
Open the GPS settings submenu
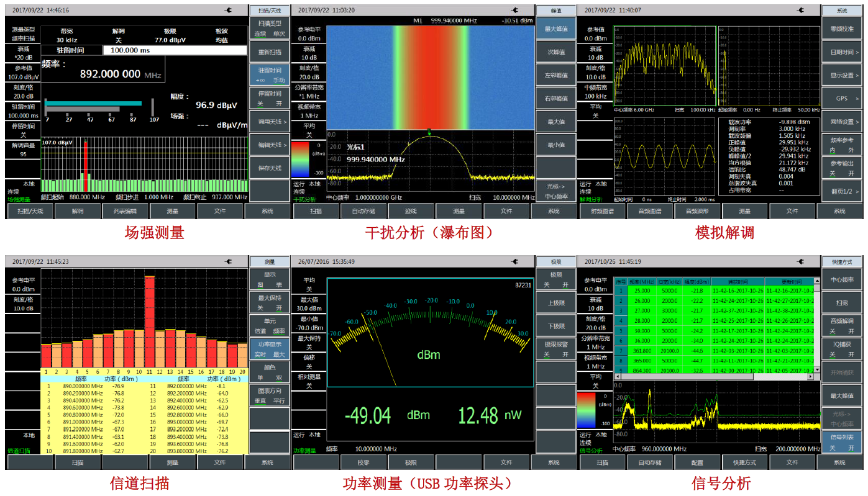click(x=843, y=99)
